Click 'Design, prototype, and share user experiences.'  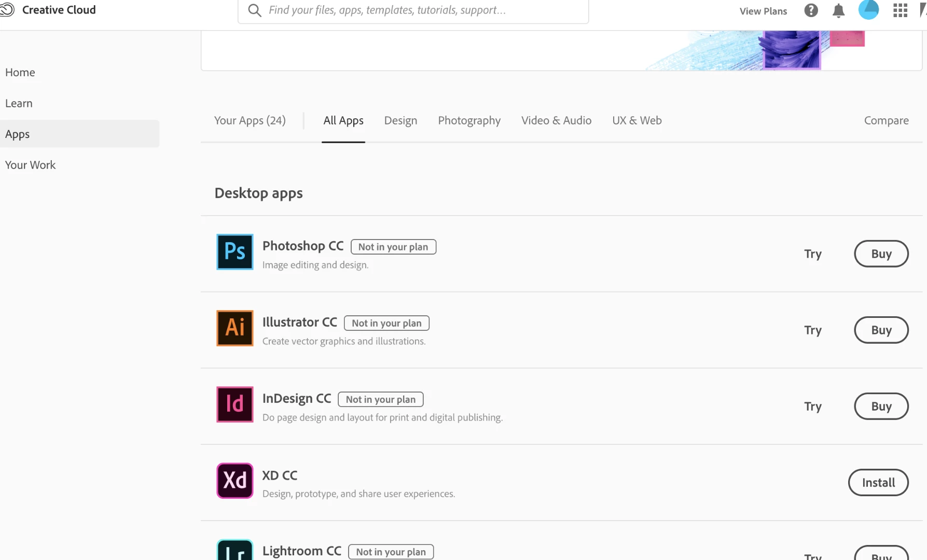click(358, 494)
